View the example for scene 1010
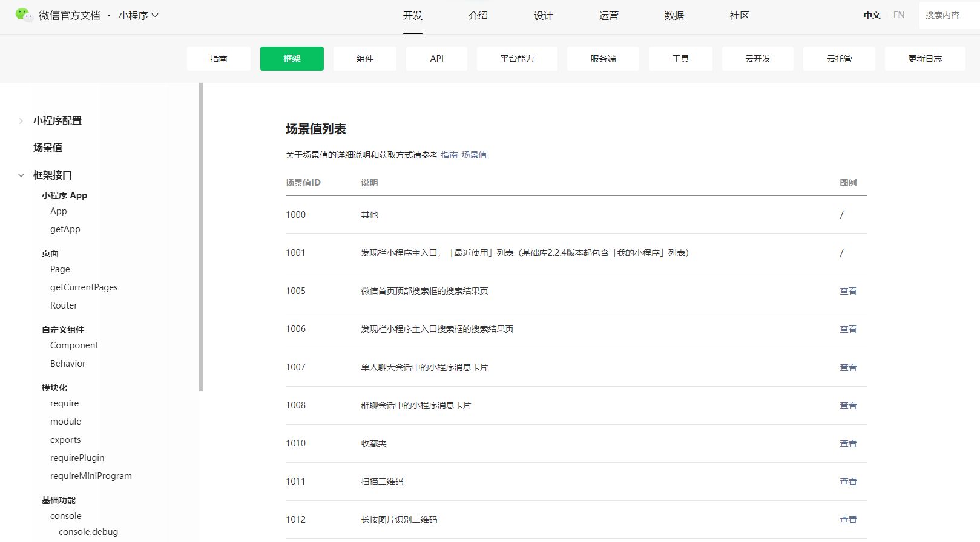Viewport: 980px width, 542px height. [848, 443]
